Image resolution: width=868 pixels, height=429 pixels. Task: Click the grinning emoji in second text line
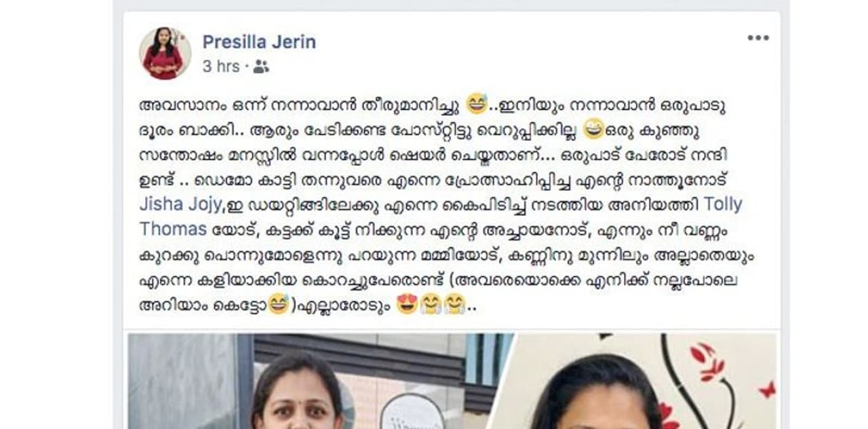click(x=593, y=128)
